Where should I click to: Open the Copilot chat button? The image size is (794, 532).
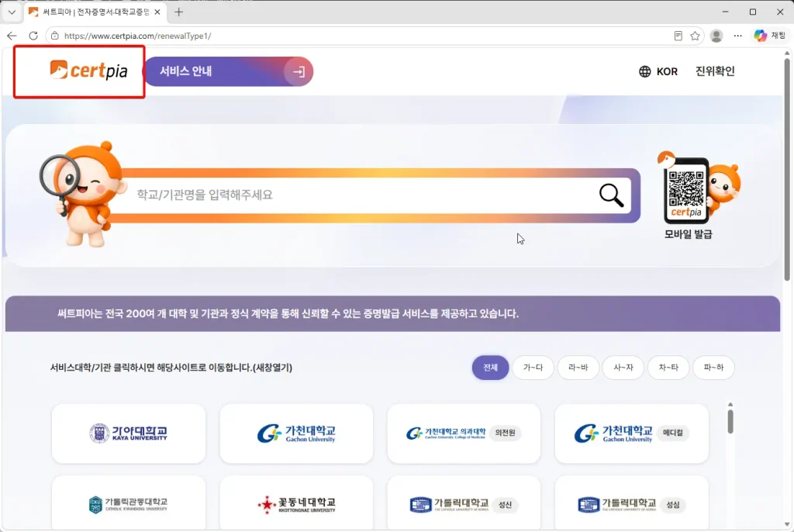click(770, 36)
